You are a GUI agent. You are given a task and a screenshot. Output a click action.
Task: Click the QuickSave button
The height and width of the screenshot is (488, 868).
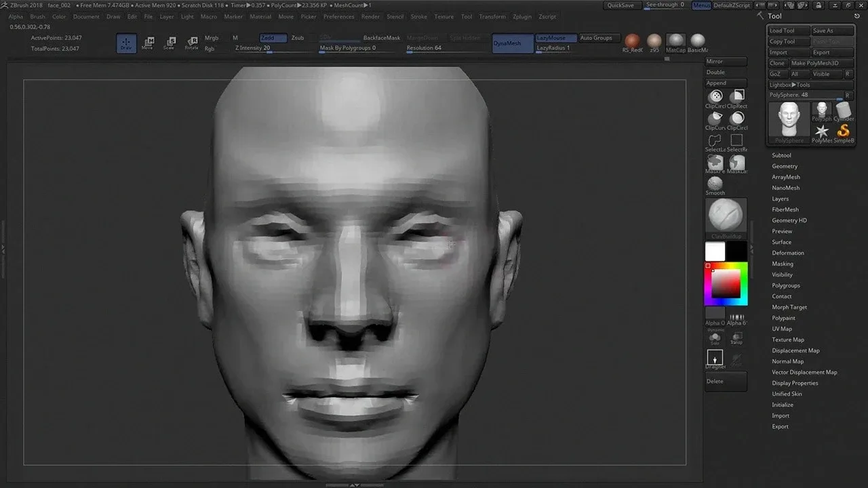pyautogui.click(x=620, y=5)
